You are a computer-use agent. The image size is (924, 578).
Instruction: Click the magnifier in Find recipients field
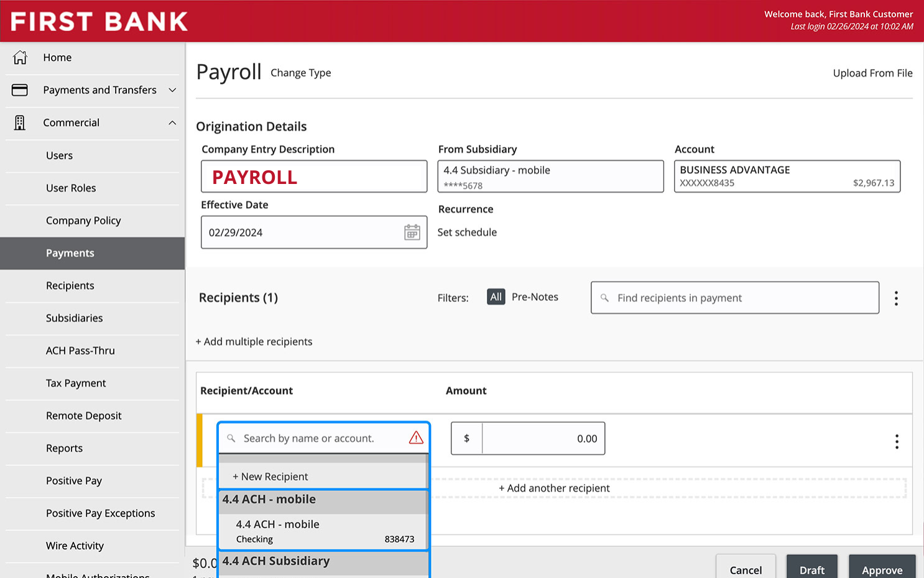(x=604, y=298)
